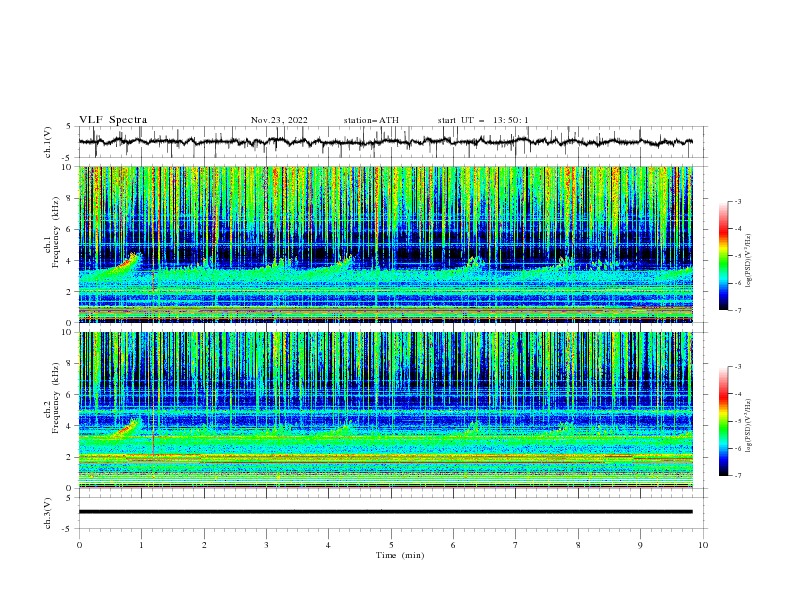This screenshot has width=792, height=612.
Task: Click the "2" tick on the Time axis
Action: (x=204, y=545)
